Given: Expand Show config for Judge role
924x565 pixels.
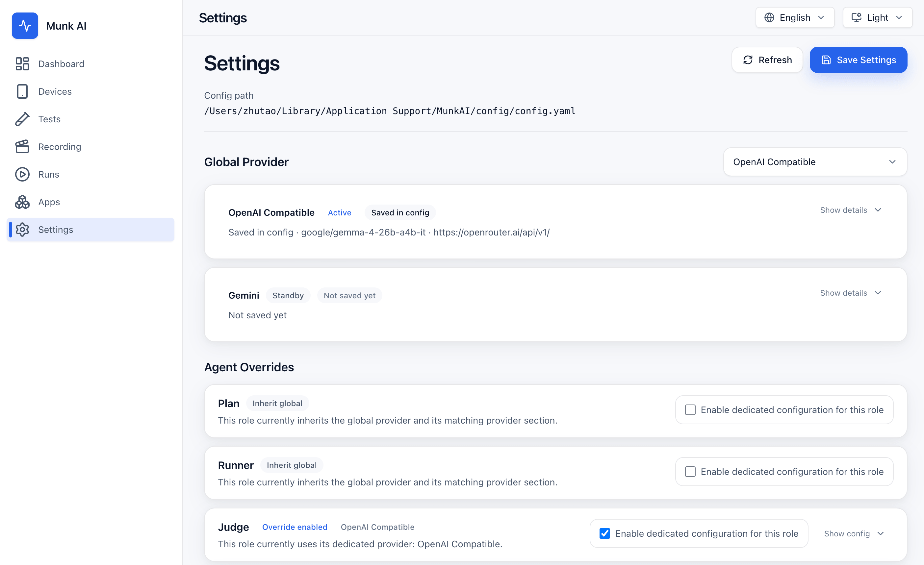Looking at the screenshot, I should coord(854,533).
